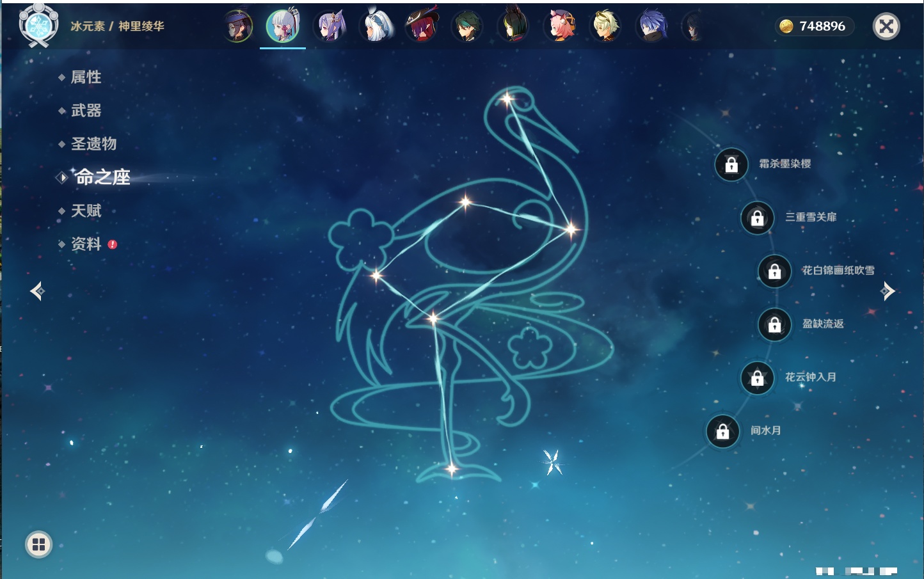Click the locked 间水月 constellation node

click(722, 431)
